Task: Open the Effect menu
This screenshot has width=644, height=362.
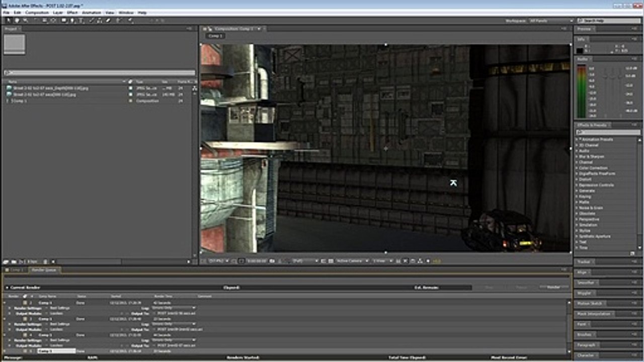Action: point(72,12)
